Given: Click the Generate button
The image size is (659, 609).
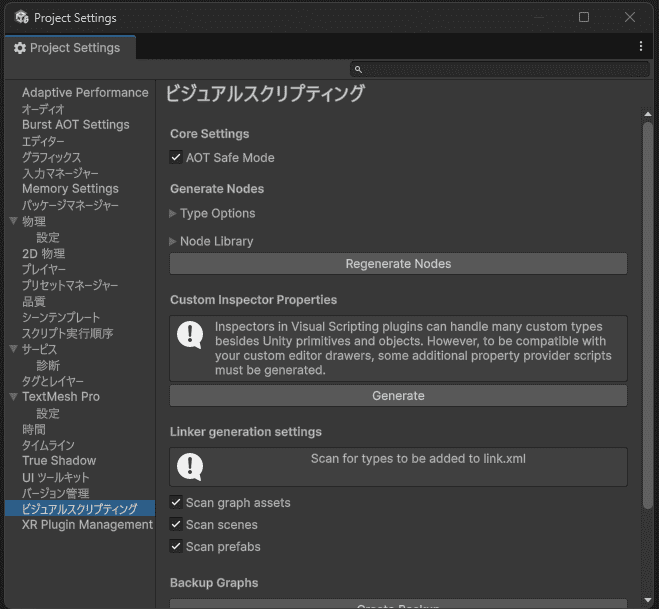Looking at the screenshot, I should coord(398,395).
